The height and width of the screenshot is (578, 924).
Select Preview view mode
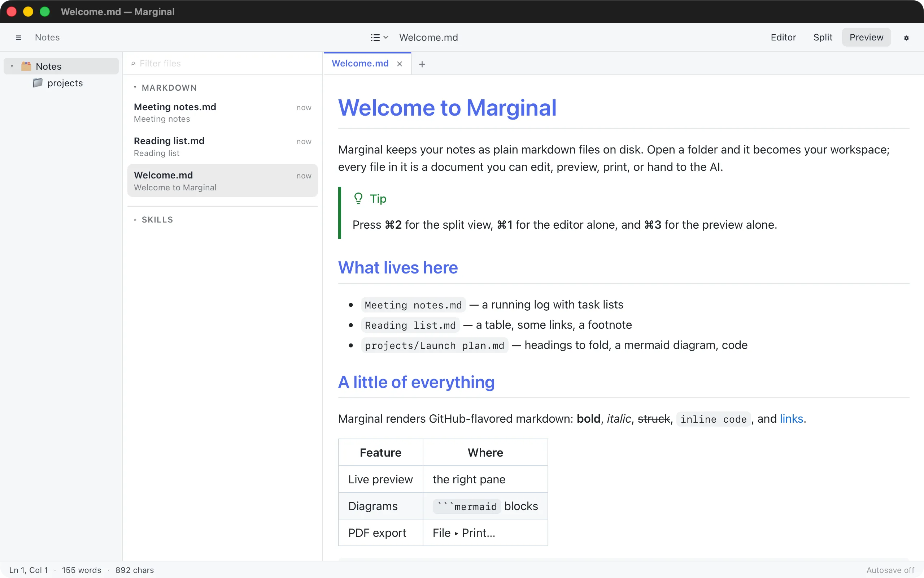pyautogui.click(x=866, y=37)
